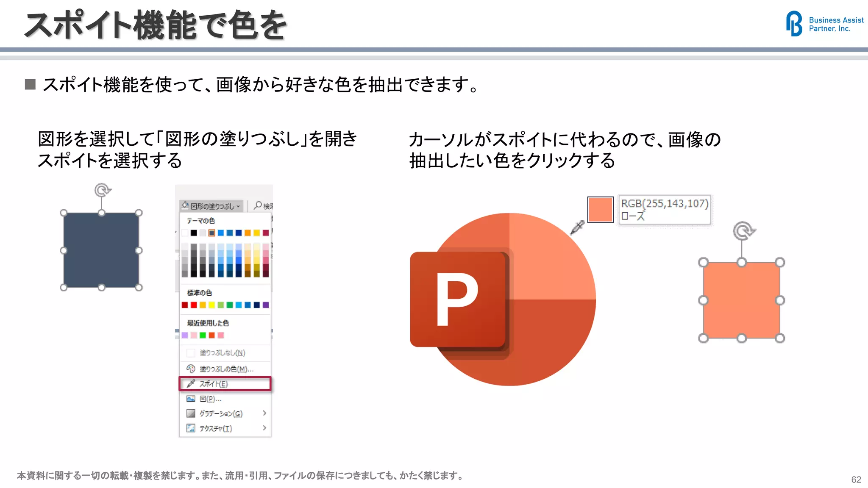Image resolution: width=868 pixels, height=488 pixels.
Task: Pick the selected dark slate theme swatch
Action: [212, 233]
